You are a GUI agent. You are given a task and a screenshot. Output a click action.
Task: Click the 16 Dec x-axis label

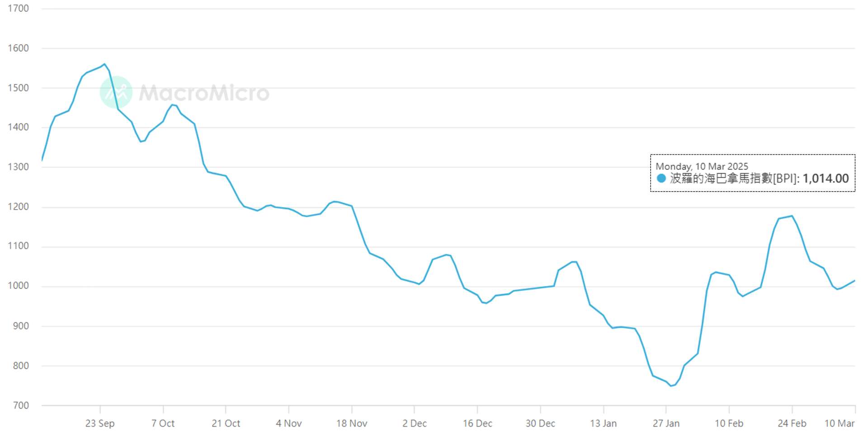[x=477, y=423]
